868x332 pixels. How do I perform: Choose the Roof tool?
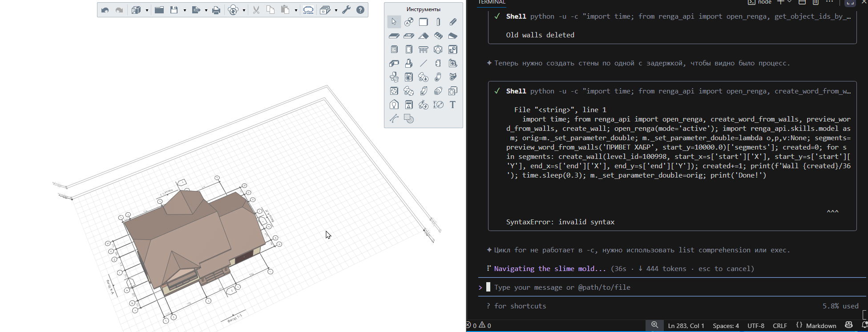(x=424, y=36)
